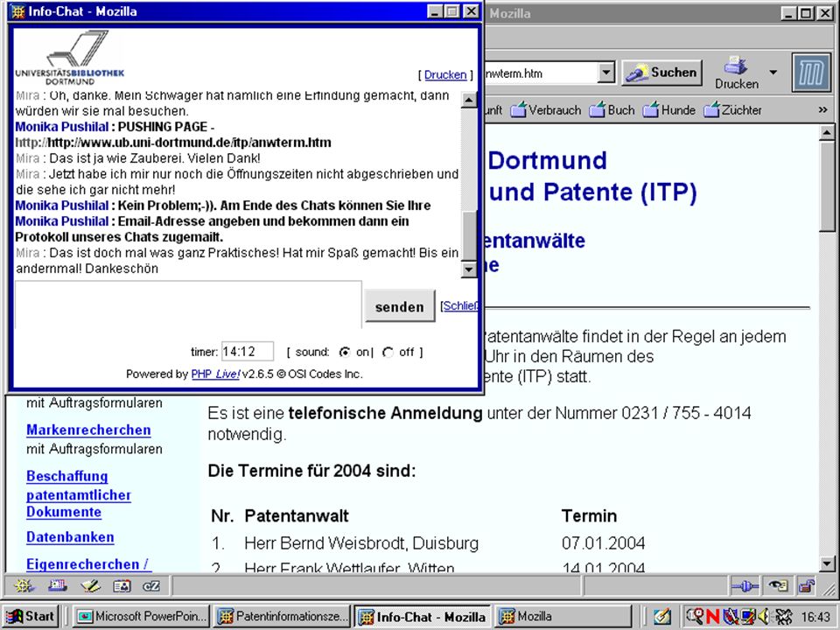840x630 pixels.
Task: Open the Eigenrecherchen link
Action: coord(88,564)
